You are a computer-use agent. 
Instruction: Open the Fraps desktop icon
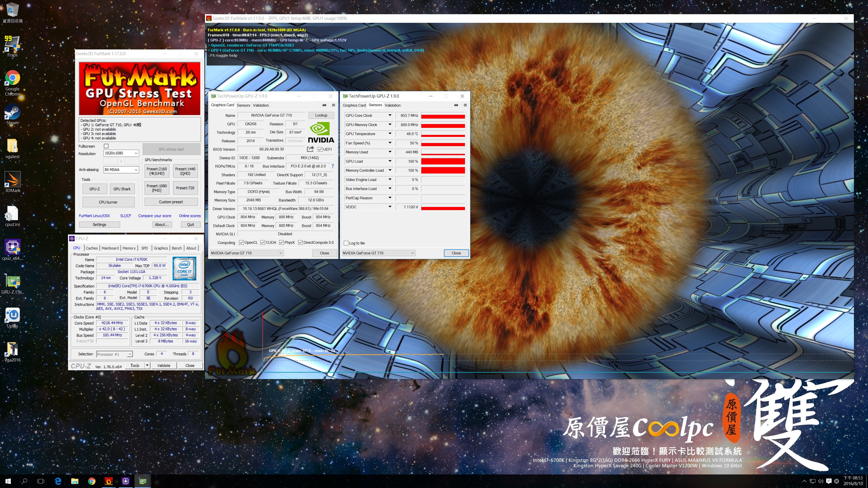tap(12, 47)
